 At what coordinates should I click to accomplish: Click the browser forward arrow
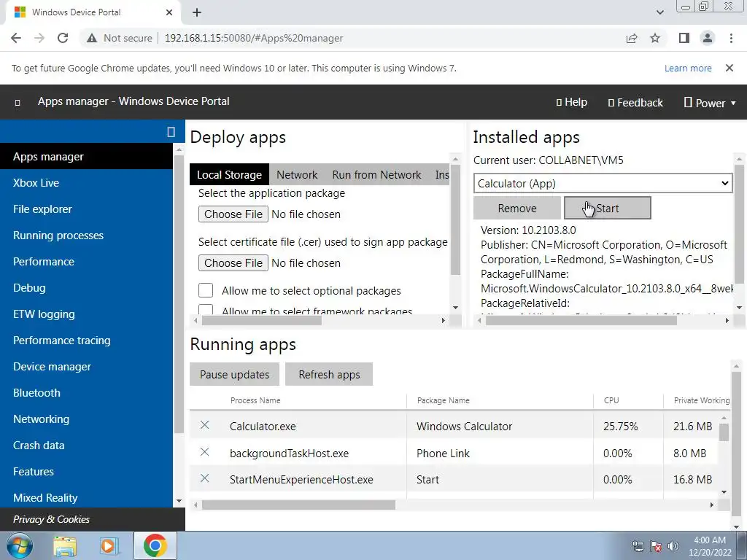(39, 38)
